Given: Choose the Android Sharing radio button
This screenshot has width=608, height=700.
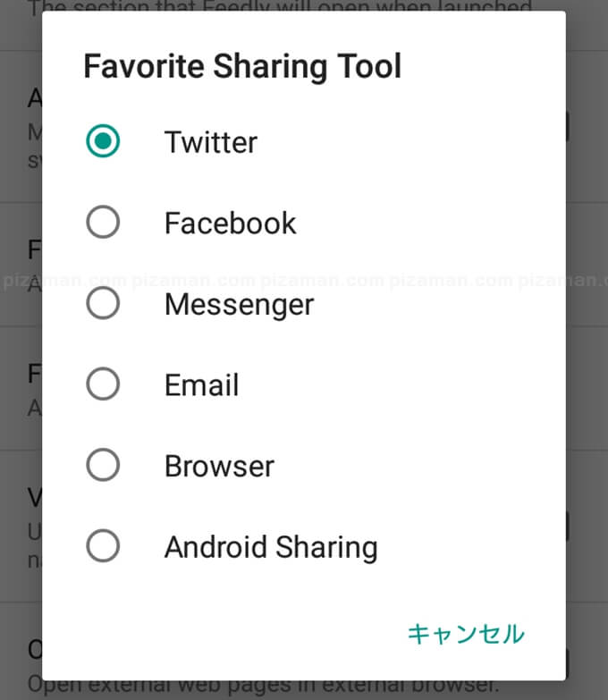Looking at the screenshot, I should [103, 546].
